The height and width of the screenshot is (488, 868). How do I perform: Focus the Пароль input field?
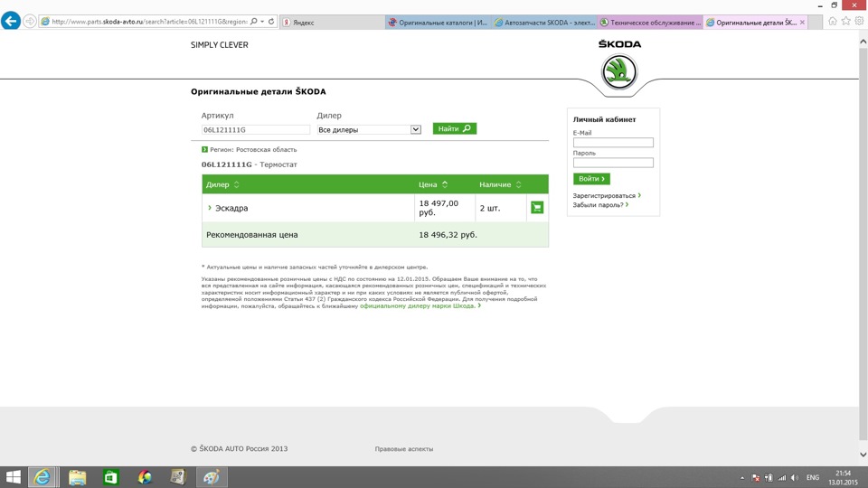tap(613, 163)
